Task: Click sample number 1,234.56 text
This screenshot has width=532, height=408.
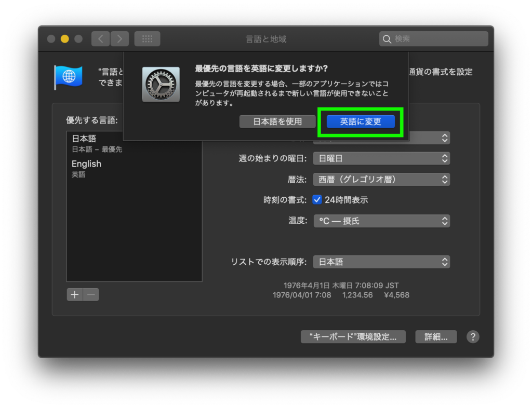Action: point(357,295)
